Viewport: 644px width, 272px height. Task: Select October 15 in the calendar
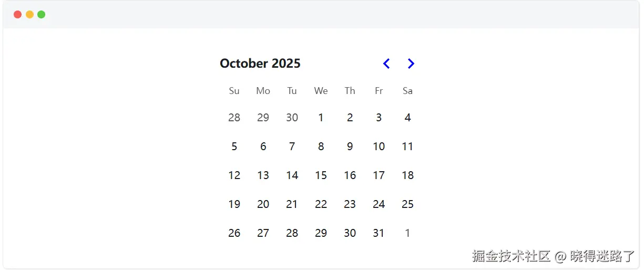click(321, 175)
